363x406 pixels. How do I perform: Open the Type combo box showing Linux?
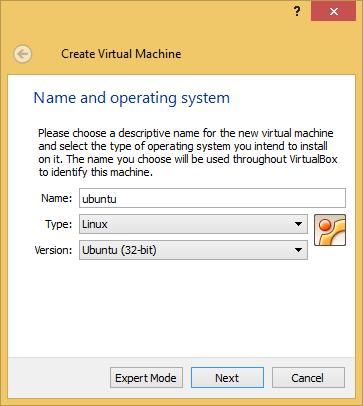tap(193, 224)
